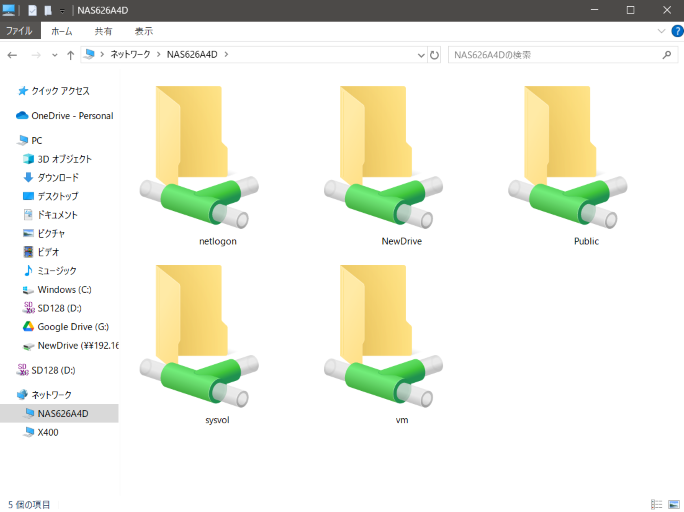
Task: Open the sysvol shared folder icon
Action: (x=199, y=336)
